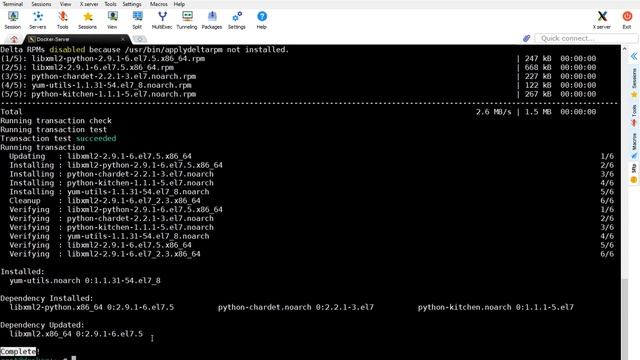640x360 pixels.
Task: Click 'Dependency Updated:' heading
Action: click(x=42, y=325)
